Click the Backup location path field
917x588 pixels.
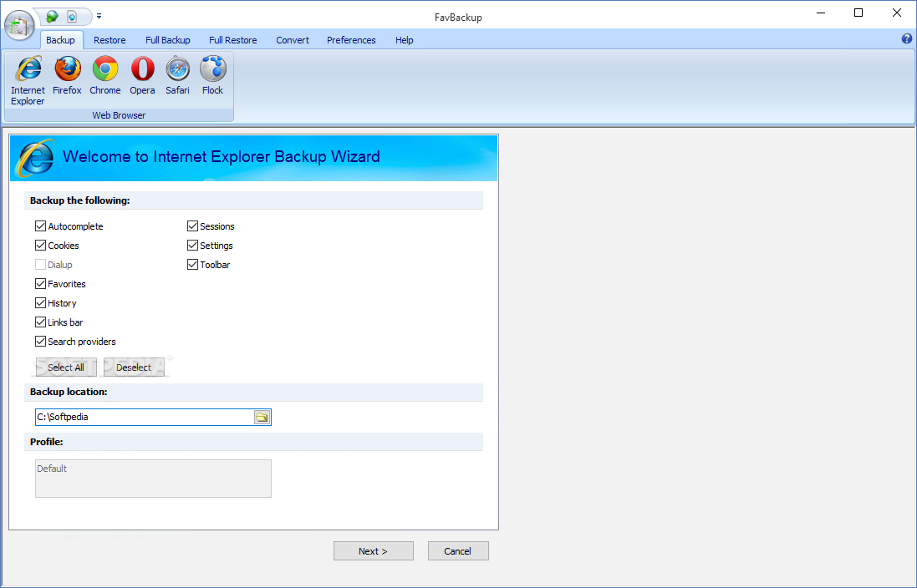145,418
